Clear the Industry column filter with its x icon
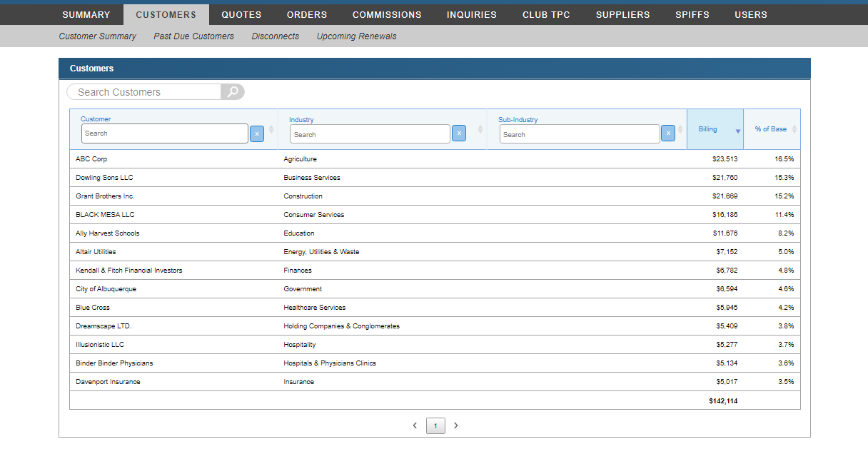Screen dimensions: 868x454 [x=459, y=133]
